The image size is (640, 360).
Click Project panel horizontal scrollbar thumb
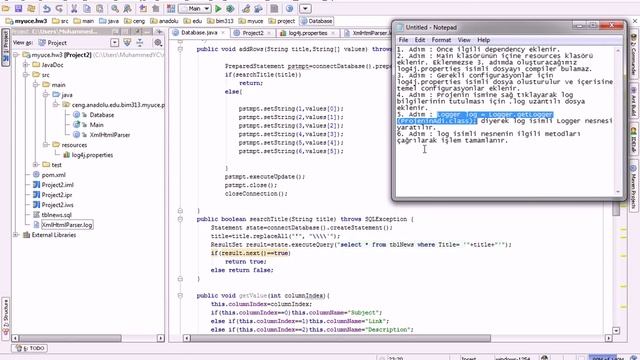(x=70, y=338)
